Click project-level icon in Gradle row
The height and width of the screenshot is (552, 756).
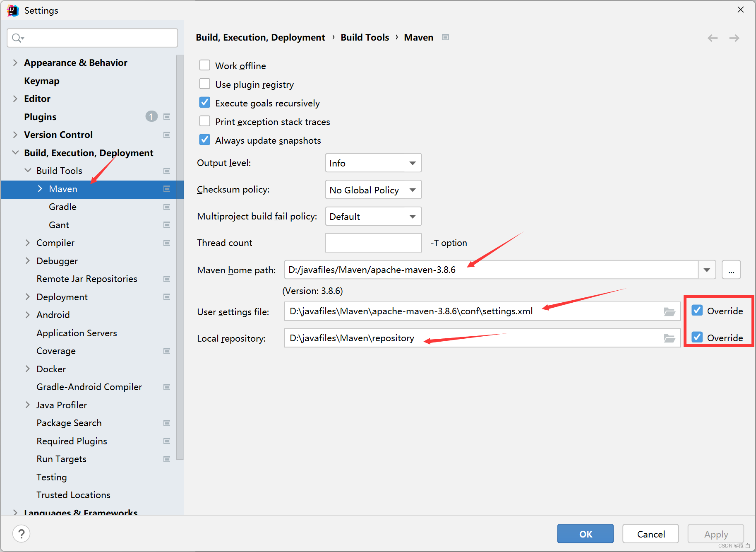[x=167, y=207]
